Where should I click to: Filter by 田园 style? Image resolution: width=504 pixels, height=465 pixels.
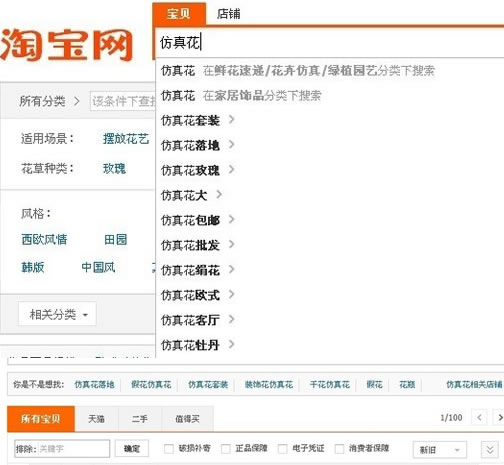[115, 239]
